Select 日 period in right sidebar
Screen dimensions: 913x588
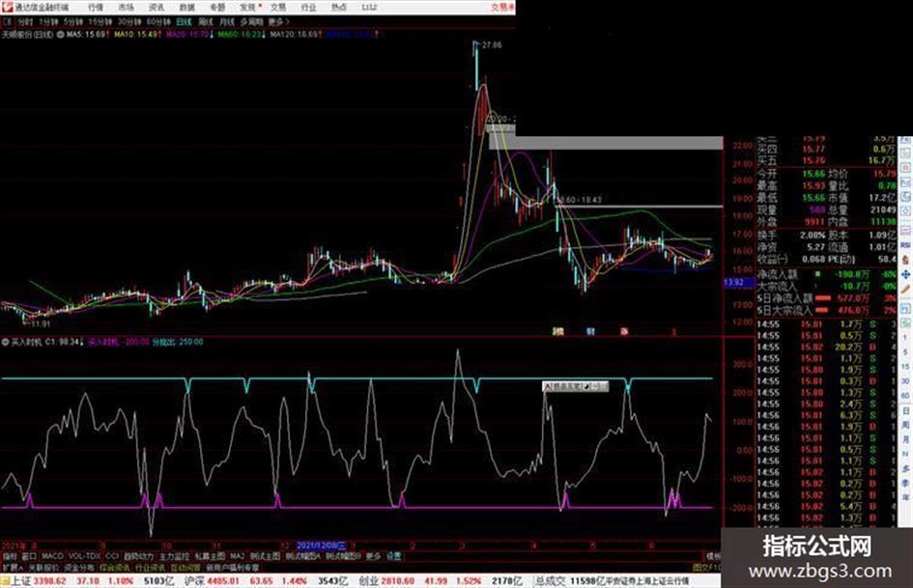click(x=905, y=410)
